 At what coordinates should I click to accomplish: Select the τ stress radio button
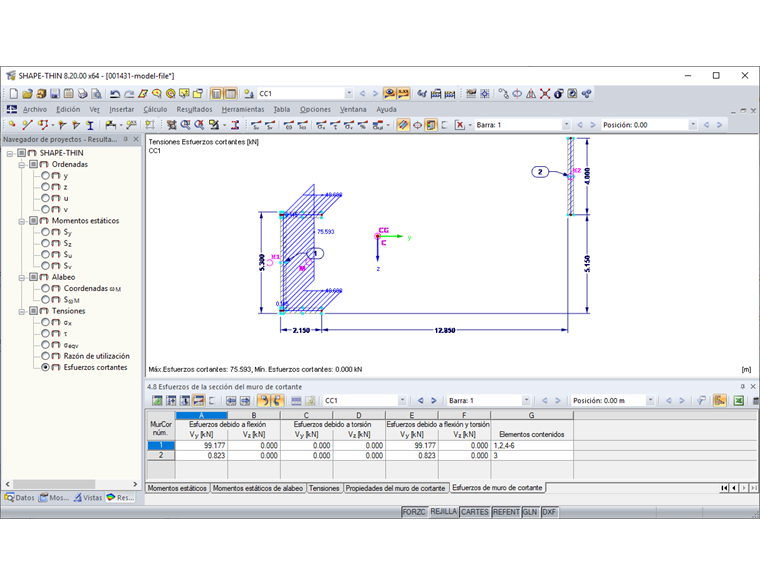45,333
